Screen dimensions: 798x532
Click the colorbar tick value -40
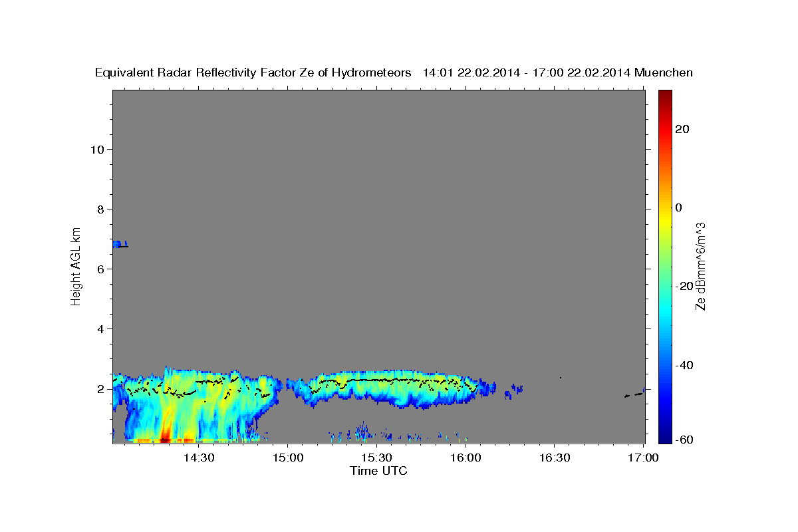tap(685, 365)
